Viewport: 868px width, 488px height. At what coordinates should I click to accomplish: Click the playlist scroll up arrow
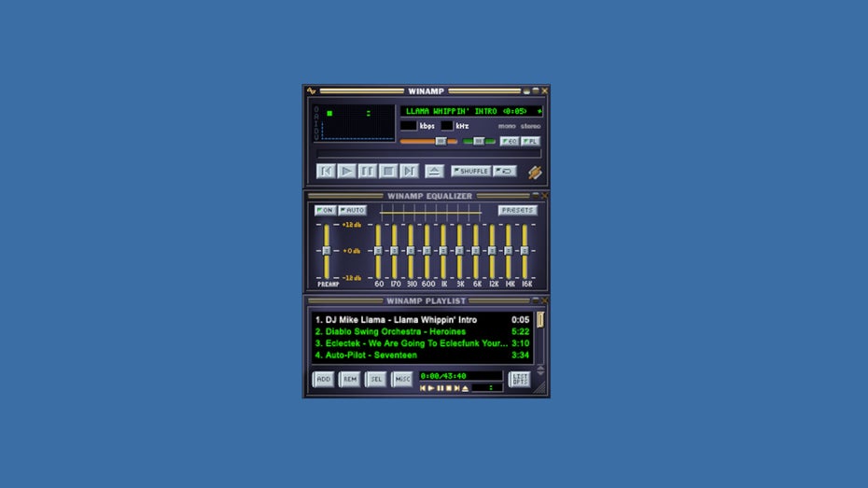coord(540,368)
